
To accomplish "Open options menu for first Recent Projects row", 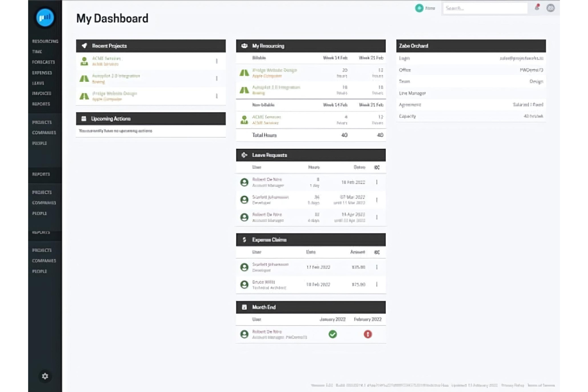I will (x=217, y=61).
